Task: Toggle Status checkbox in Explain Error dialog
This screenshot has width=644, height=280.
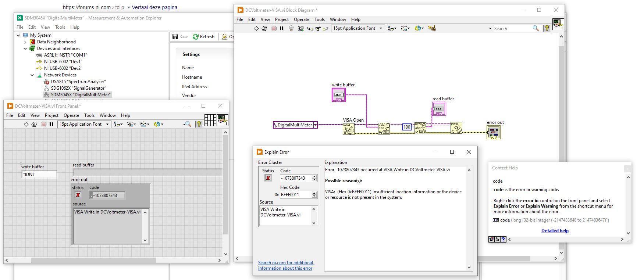Action: [268, 178]
